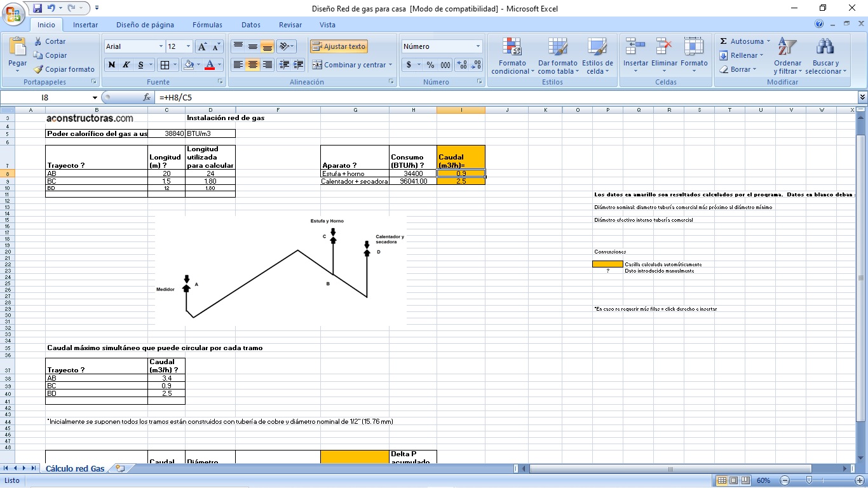Expand Combinar y centrar options arrow

coord(390,65)
